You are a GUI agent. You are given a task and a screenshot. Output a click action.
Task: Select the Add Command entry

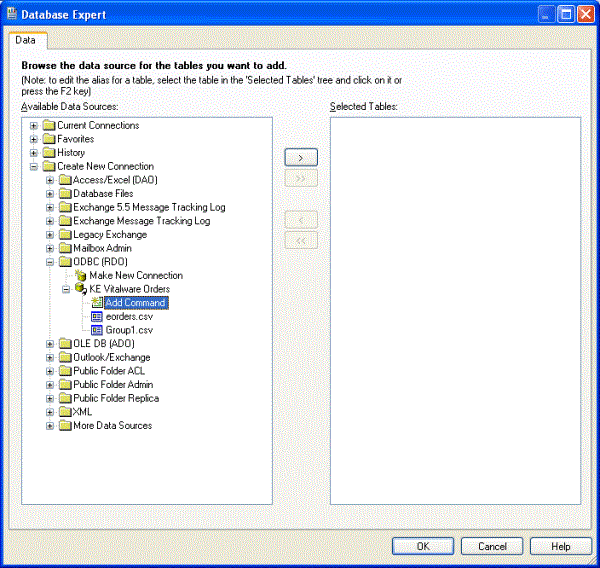point(136,303)
